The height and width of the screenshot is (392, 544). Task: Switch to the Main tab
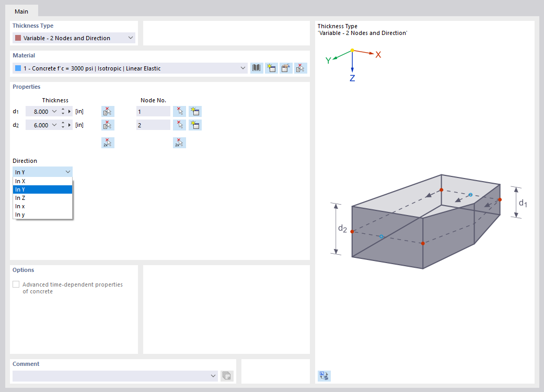21,11
